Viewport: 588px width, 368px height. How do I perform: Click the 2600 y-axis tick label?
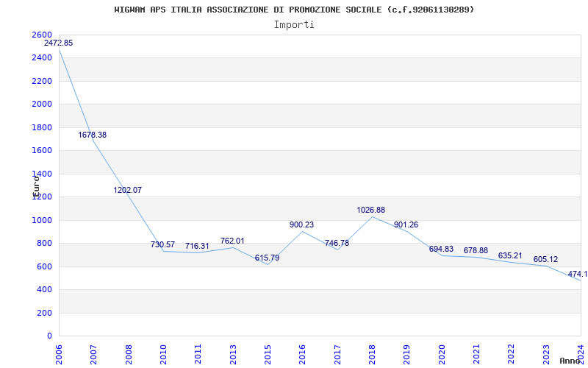click(42, 35)
